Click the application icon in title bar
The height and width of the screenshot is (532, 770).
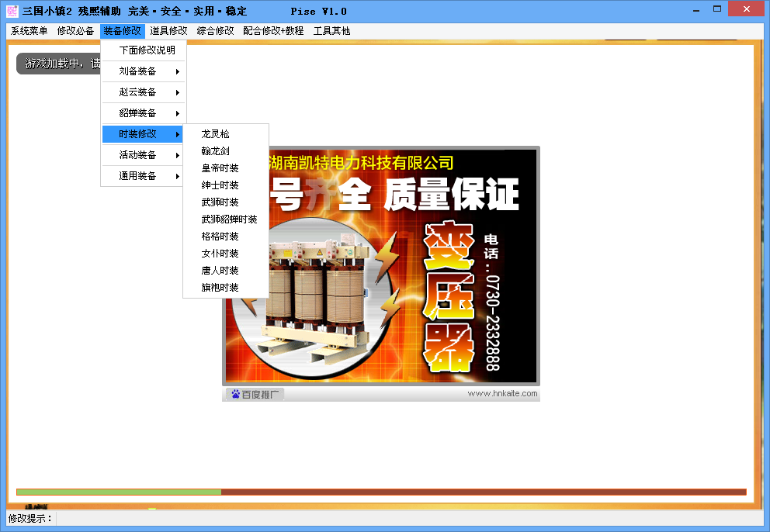[12, 11]
